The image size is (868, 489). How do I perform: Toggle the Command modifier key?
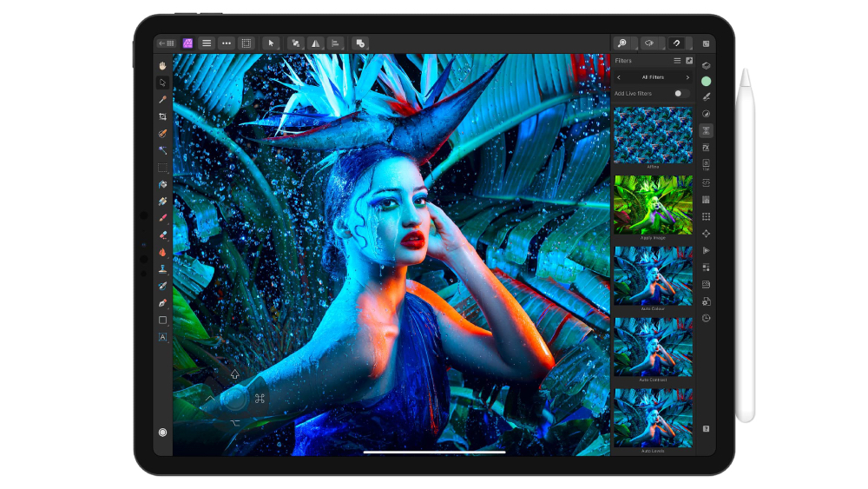(x=259, y=399)
